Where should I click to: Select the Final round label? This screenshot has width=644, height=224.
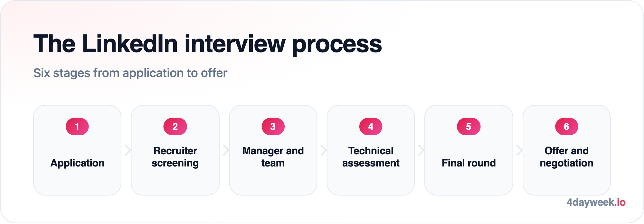[469, 163]
